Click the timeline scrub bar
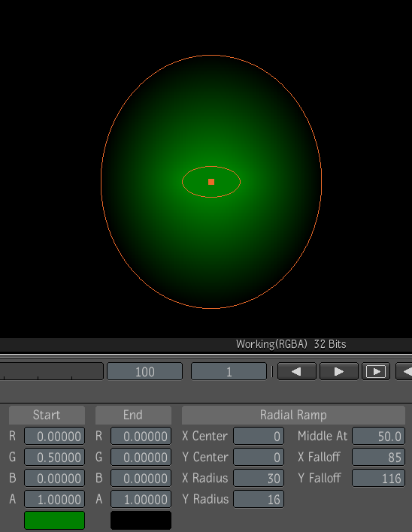 tap(51, 371)
